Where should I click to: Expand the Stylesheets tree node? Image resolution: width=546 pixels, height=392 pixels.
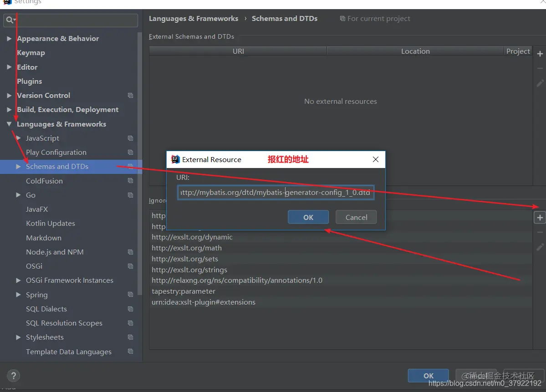coord(19,337)
